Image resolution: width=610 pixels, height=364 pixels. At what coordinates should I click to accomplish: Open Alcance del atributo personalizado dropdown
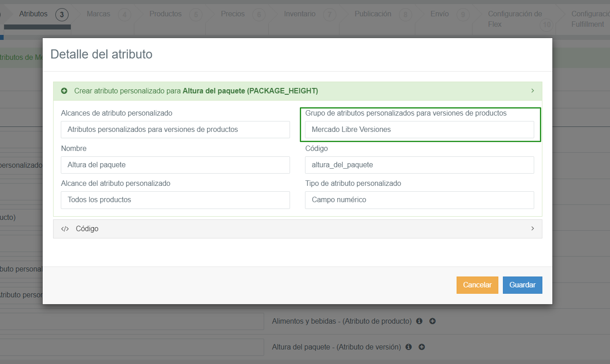pos(175,200)
